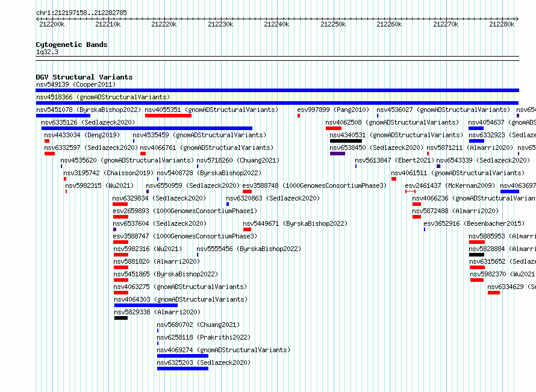This screenshot has width=536, height=392.
Task: Click the nsv4433034 (Deng2019) label
Action: pyautogui.click(x=82, y=135)
